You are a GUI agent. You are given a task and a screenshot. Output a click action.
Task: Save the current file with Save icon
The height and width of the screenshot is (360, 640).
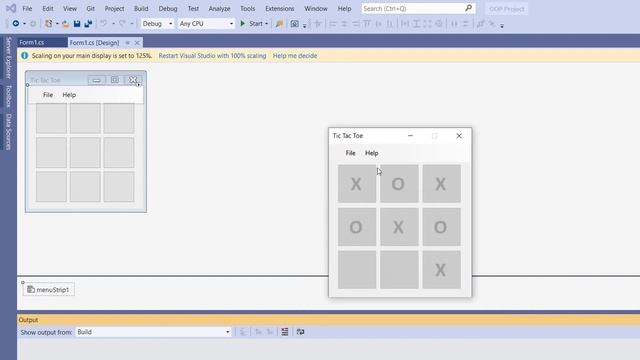point(77,24)
